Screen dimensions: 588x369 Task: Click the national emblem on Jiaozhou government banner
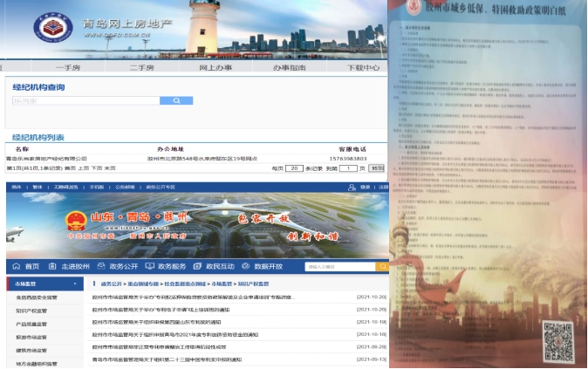pyautogui.click(x=76, y=221)
